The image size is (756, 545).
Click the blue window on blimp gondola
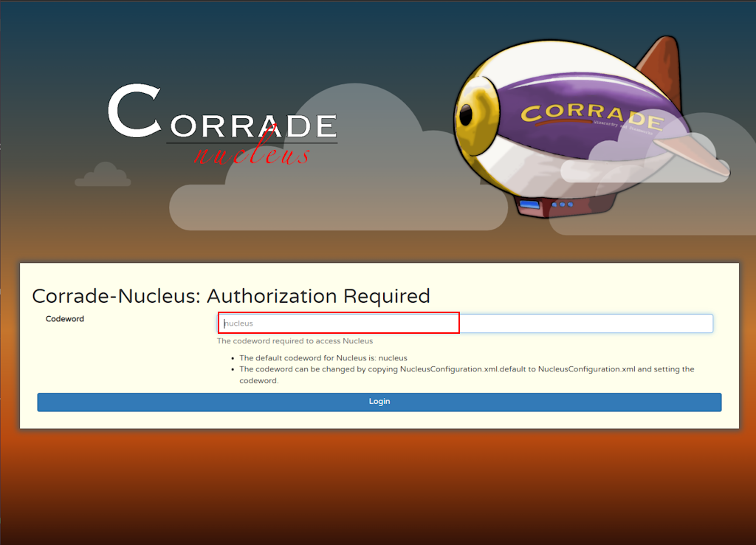click(529, 205)
